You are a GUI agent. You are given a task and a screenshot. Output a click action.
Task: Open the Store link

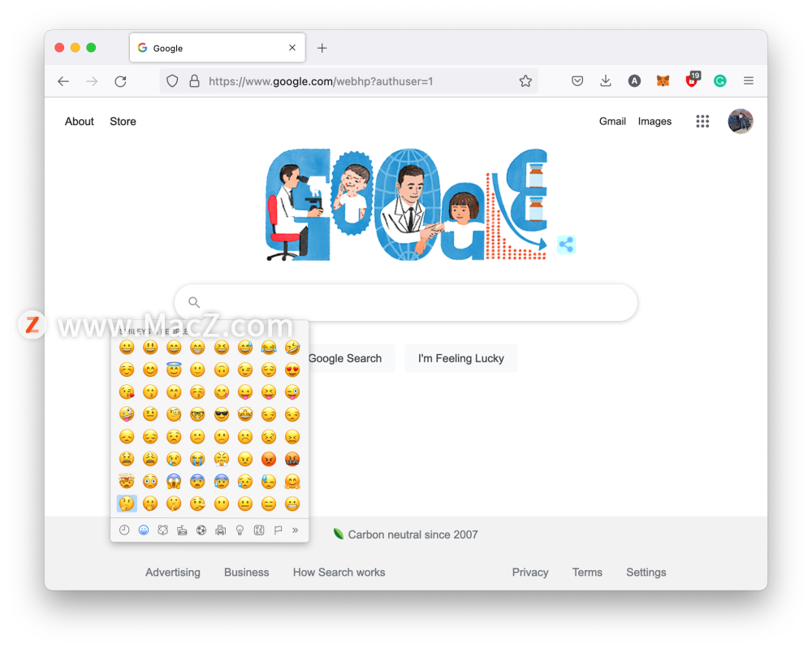coord(123,121)
